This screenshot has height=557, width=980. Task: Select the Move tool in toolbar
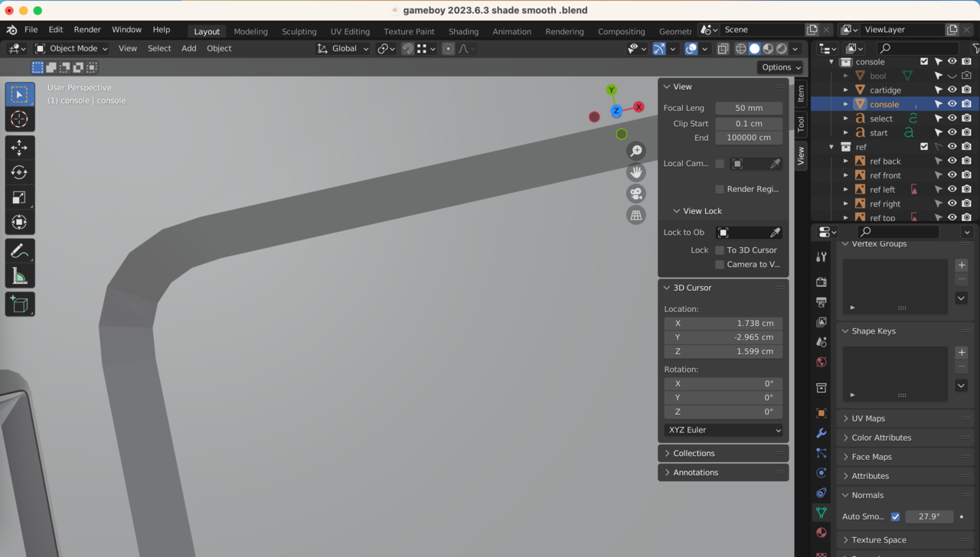20,147
